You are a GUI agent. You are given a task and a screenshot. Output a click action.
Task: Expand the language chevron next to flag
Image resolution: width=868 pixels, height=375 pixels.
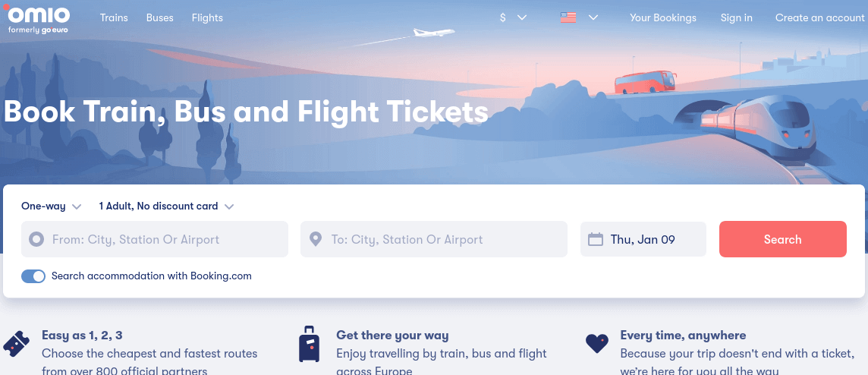click(x=593, y=17)
